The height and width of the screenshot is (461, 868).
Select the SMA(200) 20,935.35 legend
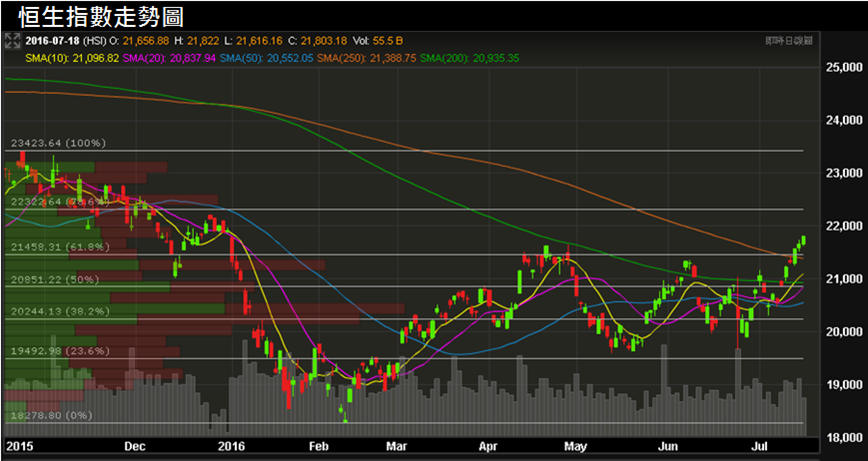point(469,58)
